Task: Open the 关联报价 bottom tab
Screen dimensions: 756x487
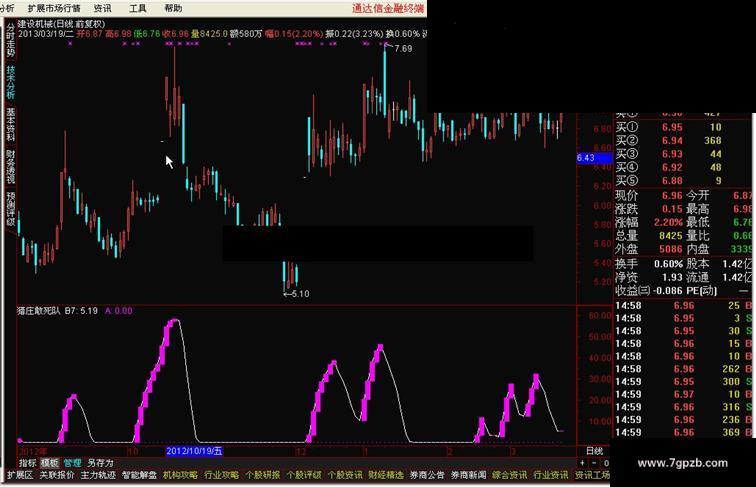Action: pos(57,475)
